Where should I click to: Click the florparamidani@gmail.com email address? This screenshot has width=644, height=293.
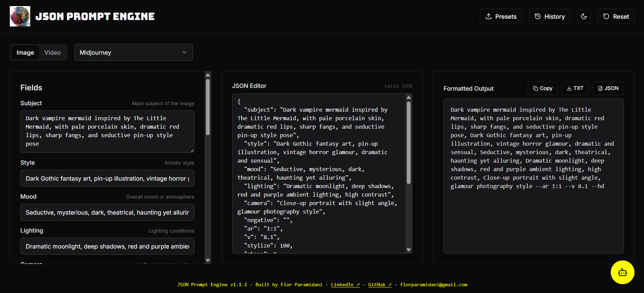click(x=434, y=285)
